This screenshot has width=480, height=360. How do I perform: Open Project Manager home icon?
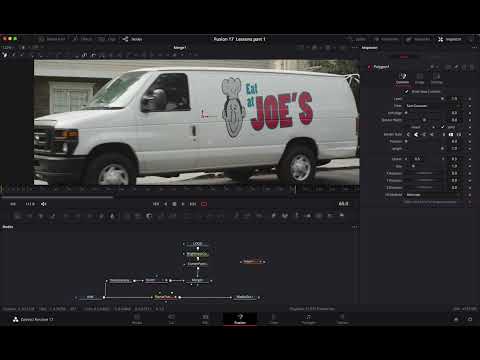point(456,319)
